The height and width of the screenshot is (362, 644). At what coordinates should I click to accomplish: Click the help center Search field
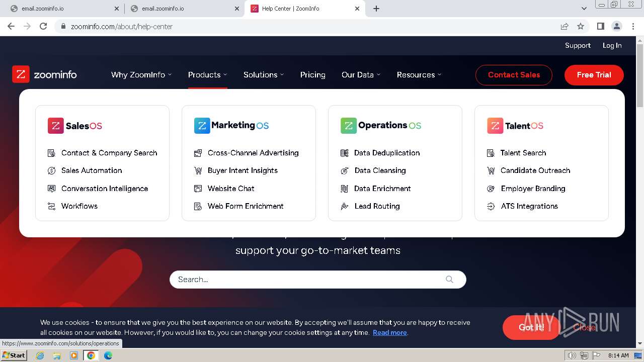(x=318, y=280)
